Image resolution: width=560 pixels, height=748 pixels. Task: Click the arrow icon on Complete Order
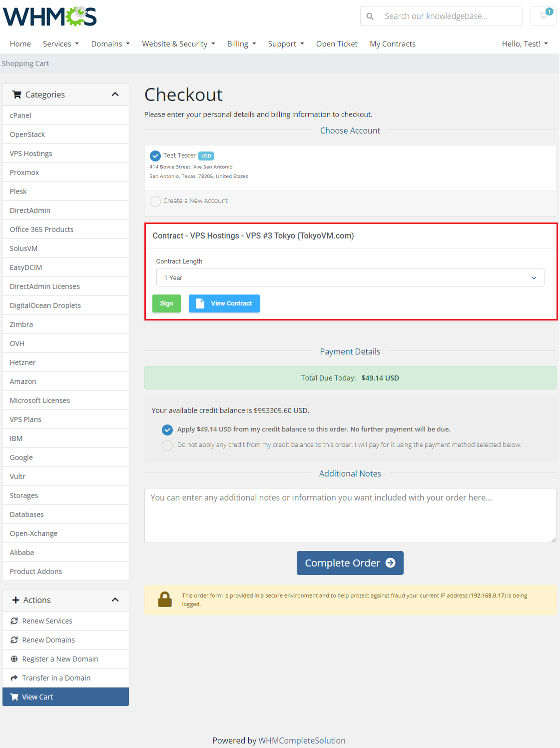tap(391, 563)
